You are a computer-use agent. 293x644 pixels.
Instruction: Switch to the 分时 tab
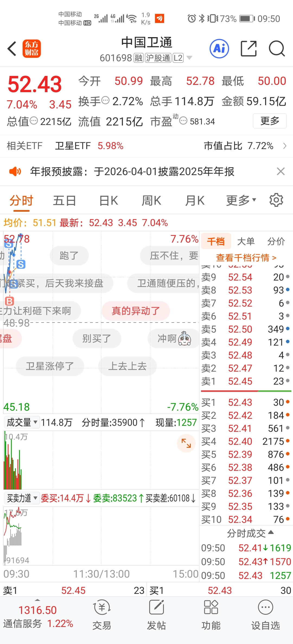point(21,201)
